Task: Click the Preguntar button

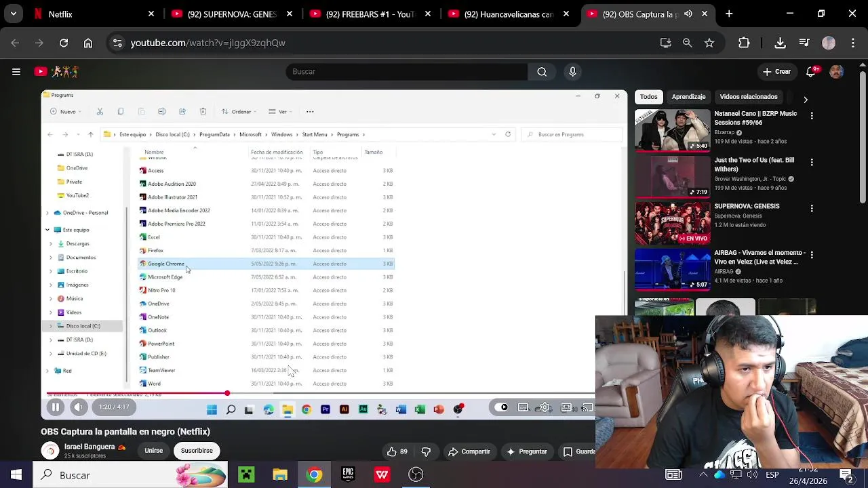Action: coord(526,451)
